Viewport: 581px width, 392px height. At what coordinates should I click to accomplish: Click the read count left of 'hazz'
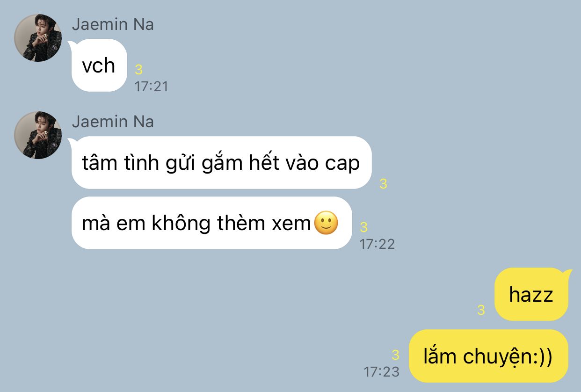pyautogui.click(x=481, y=310)
